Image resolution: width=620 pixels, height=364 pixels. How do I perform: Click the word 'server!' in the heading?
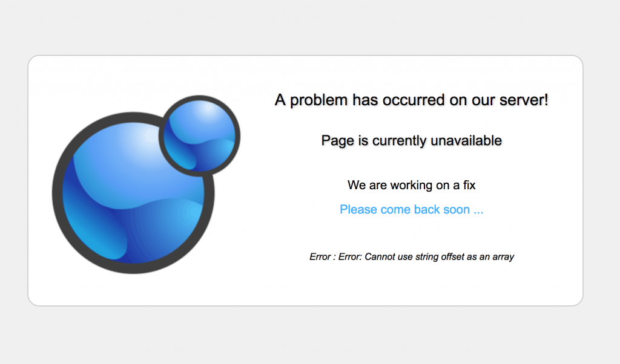tap(524, 100)
